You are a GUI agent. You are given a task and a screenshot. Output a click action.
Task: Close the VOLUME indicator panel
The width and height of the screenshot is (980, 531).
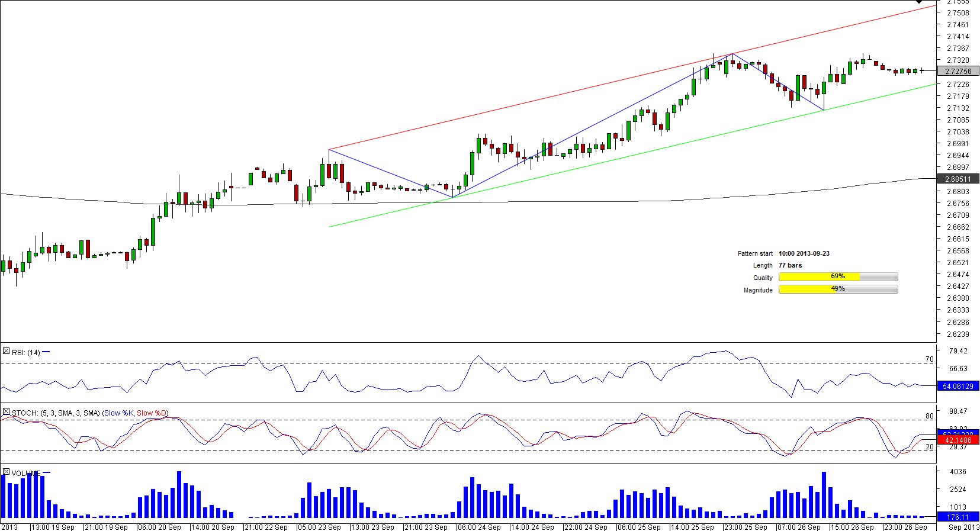coord(6,472)
